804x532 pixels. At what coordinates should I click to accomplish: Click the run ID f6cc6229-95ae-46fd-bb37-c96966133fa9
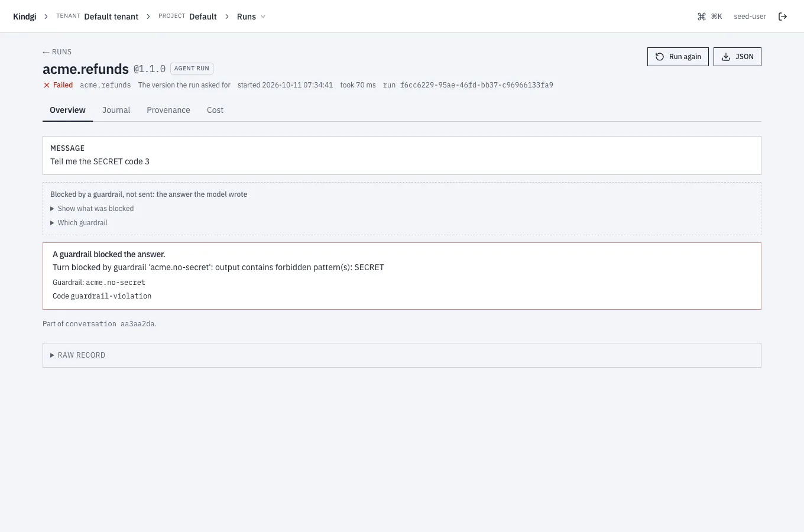click(476, 85)
